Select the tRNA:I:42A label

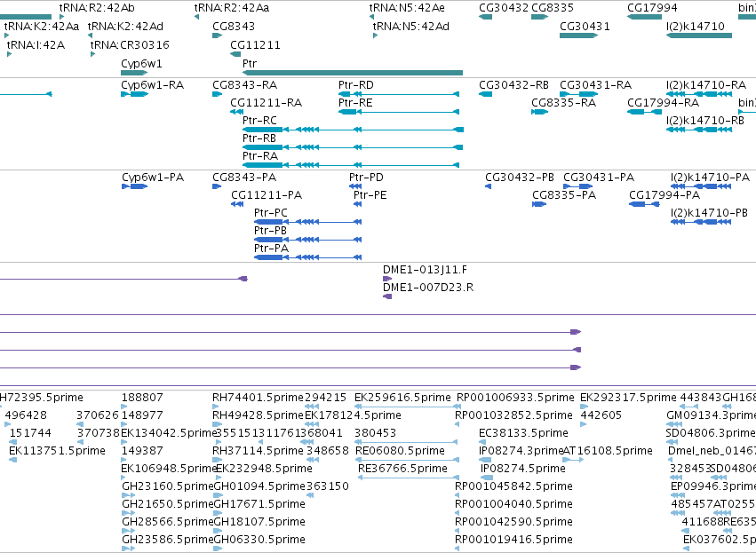pos(36,44)
